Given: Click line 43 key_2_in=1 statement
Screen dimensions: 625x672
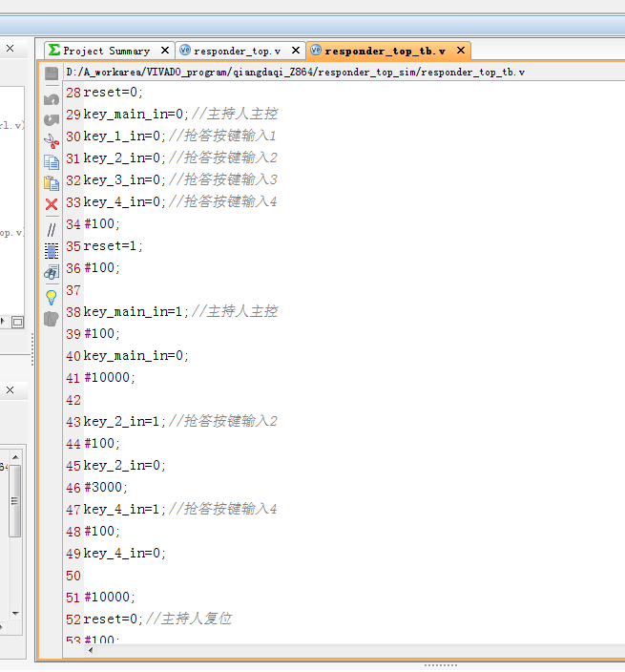Looking at the screenshot, I should 125,421.
